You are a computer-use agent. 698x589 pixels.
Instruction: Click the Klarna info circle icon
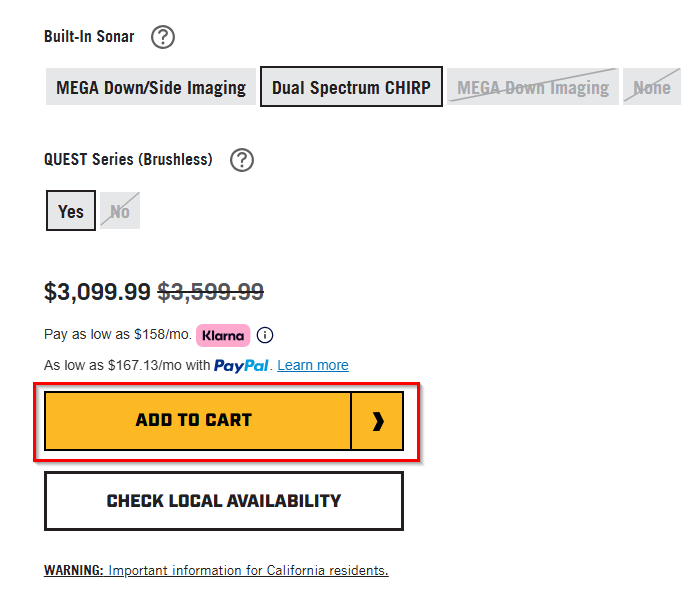pyautogui.click(x=265, y=335)
